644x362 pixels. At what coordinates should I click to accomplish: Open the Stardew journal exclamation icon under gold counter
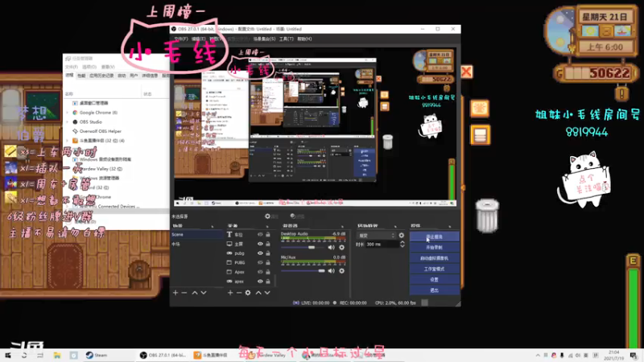click(621, 93)
